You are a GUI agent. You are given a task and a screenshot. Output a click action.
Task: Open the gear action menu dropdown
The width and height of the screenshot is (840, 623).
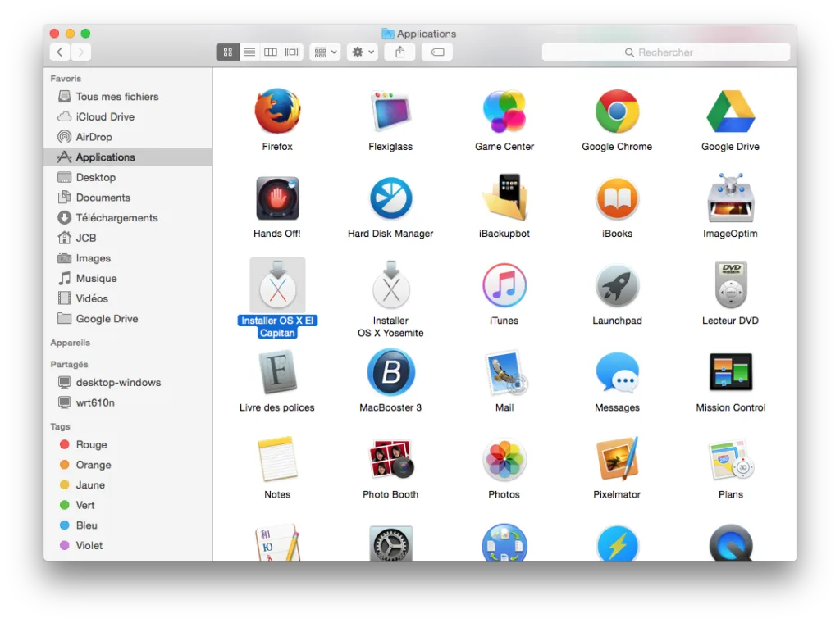[x=363, y=52]
